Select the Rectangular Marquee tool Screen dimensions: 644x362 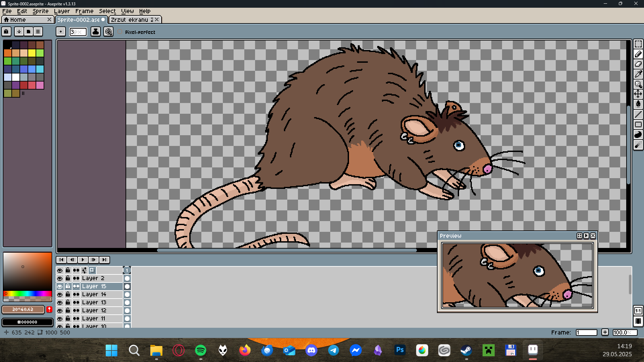pyautogui.click(x=638, y=44)
